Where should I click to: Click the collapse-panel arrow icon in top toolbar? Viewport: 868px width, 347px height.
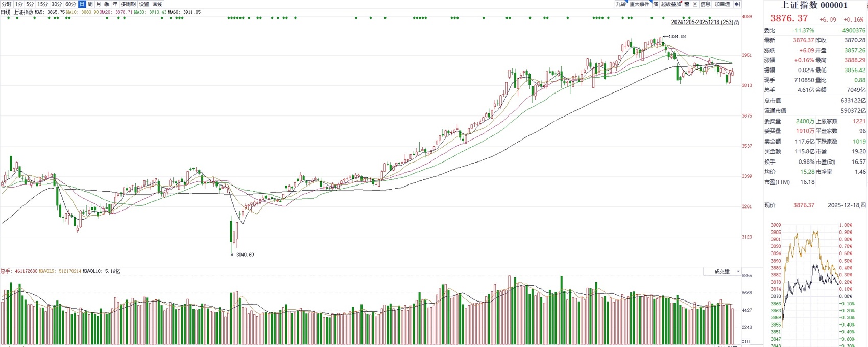737,4
